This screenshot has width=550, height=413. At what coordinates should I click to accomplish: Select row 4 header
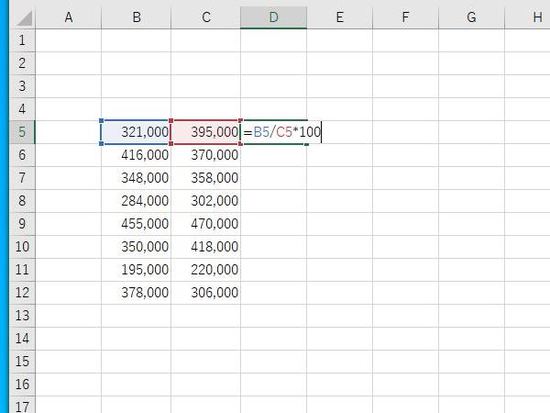(x=22, y=109)
